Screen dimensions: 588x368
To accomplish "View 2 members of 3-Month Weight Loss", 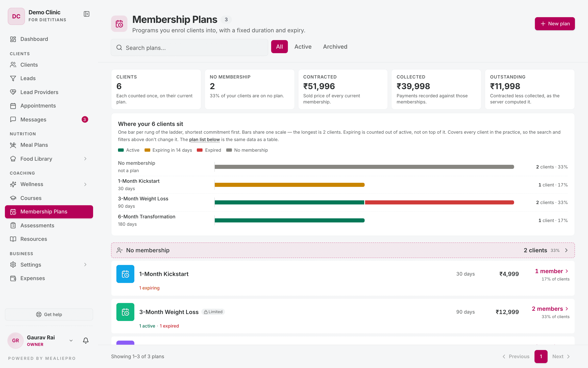I will (x=550, y=309).
